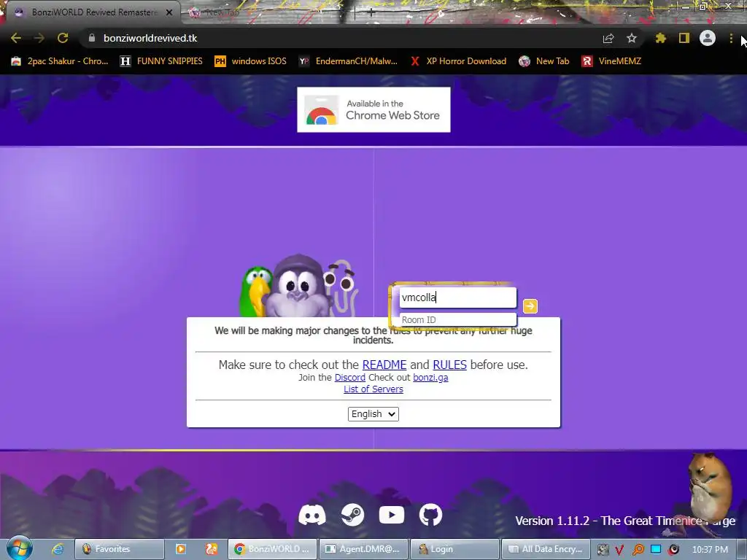Image resolution: width=747 pixels, height=560 pixels.
Task: Close the BonziWORLD Revived tab
Action: pos(169,12)
